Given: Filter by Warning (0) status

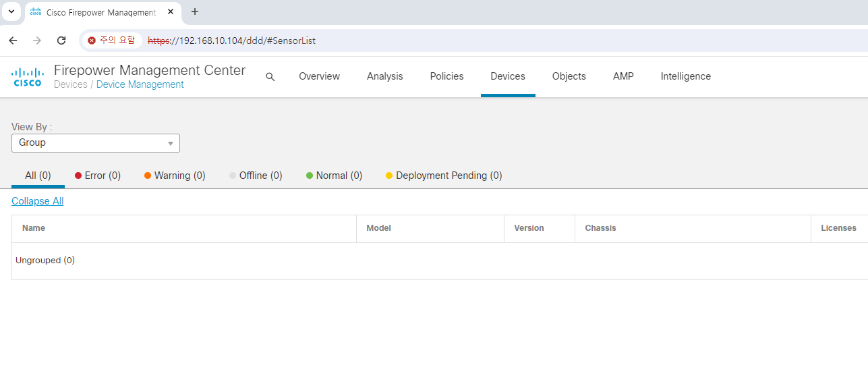Looking at the screenshot, I should click(x=175, y=175).
